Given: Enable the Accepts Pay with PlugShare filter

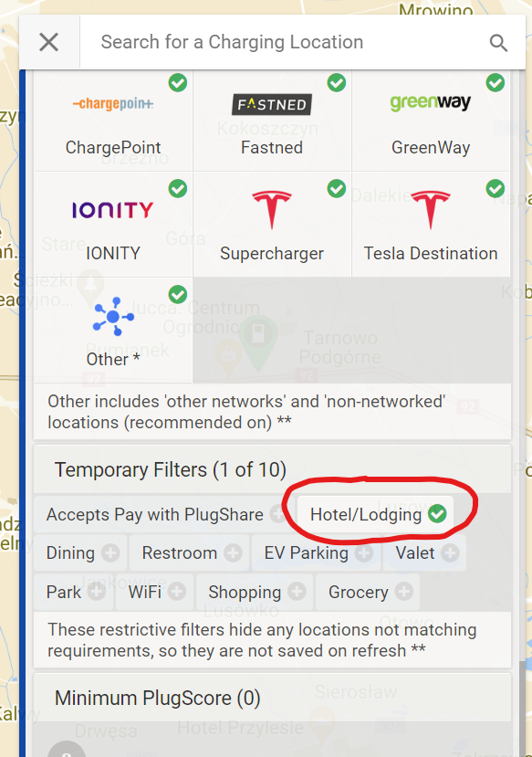Looking at the screenshot, I should click(164, 514).
